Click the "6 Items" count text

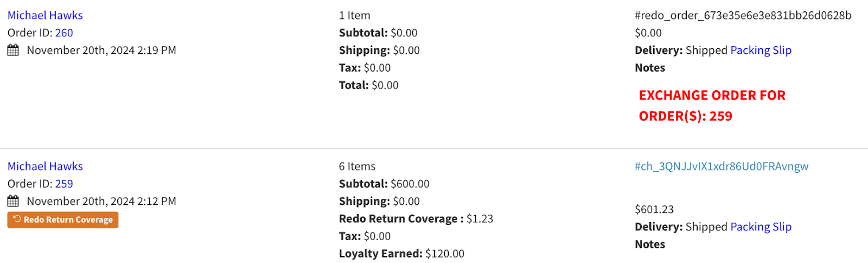pos(357,167)
